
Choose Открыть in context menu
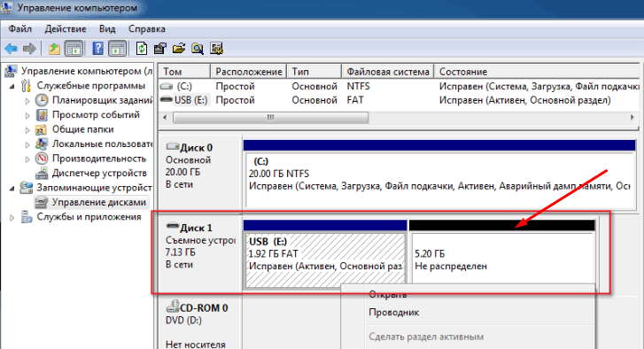click(x=387, y=294)
